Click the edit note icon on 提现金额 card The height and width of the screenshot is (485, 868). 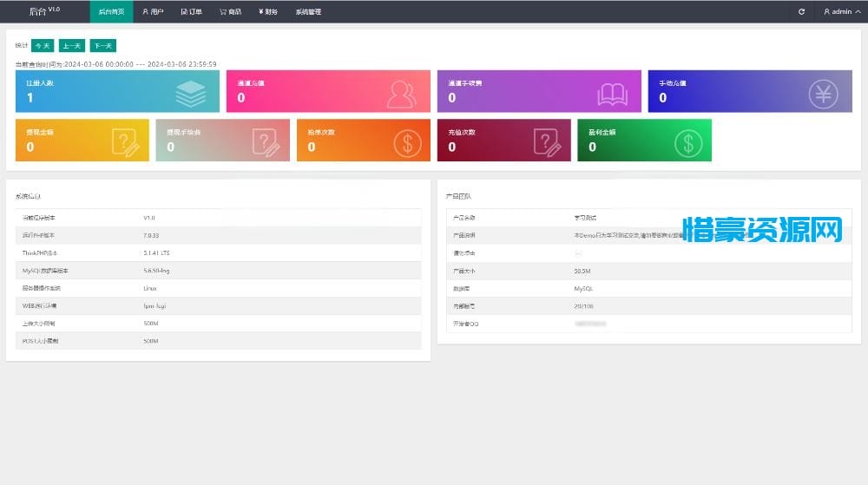coord(126,141)
